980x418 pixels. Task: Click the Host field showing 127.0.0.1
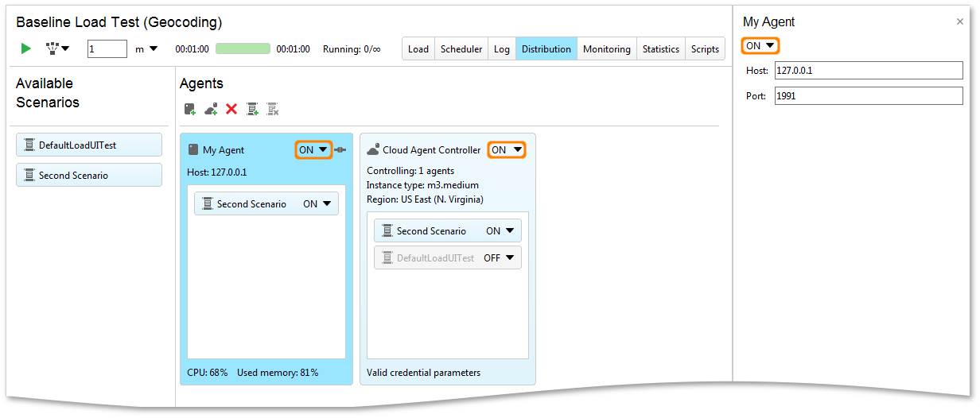pos(869,70)
